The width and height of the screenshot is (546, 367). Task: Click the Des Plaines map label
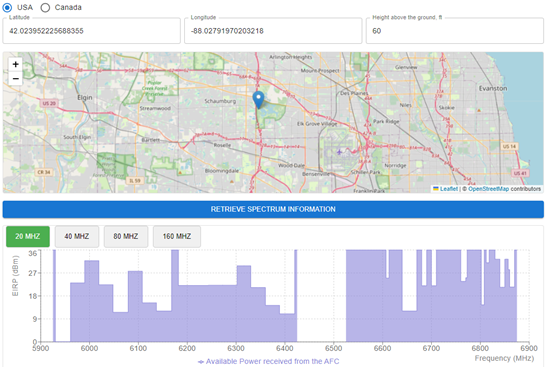tap(353, 93)
